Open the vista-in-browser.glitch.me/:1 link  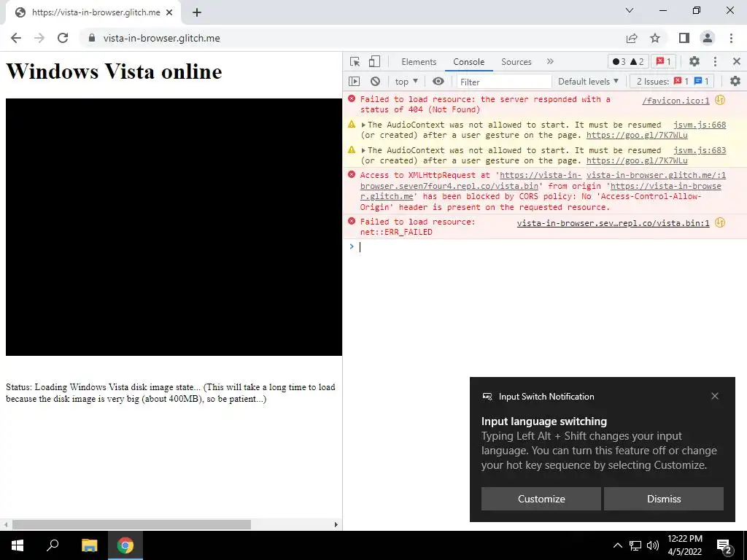click(x=656, y=175)
